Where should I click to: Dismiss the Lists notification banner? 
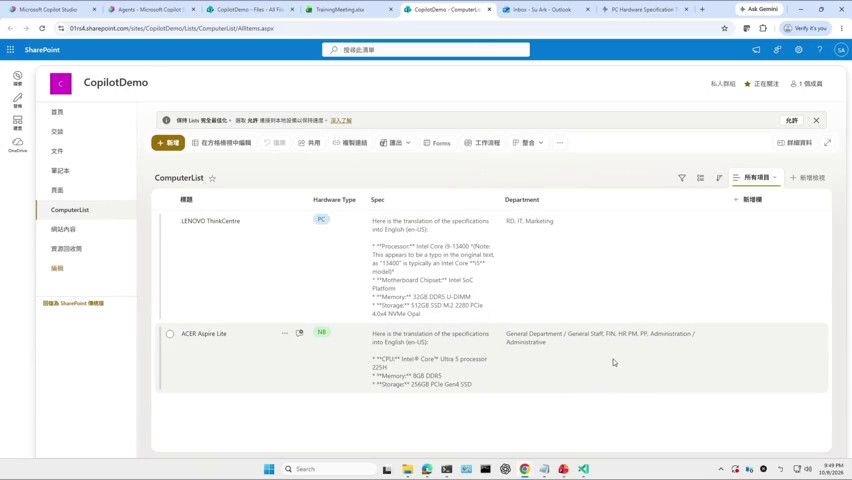816,120
